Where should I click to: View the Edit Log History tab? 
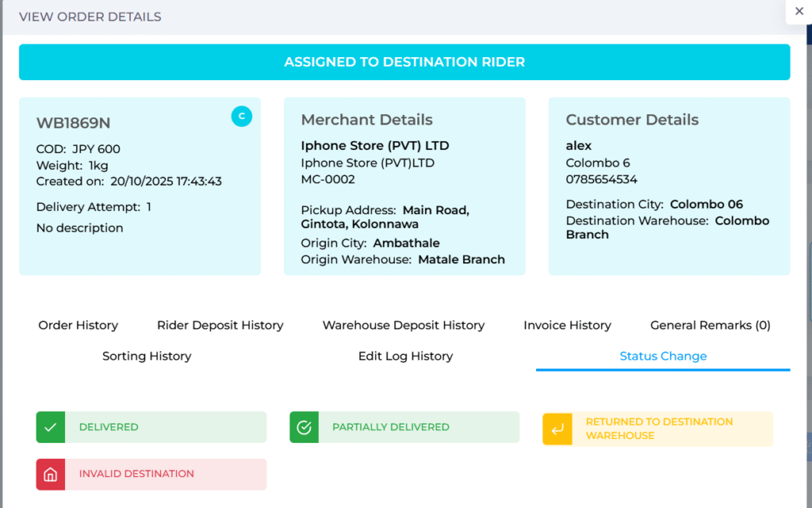coord(405,356)
